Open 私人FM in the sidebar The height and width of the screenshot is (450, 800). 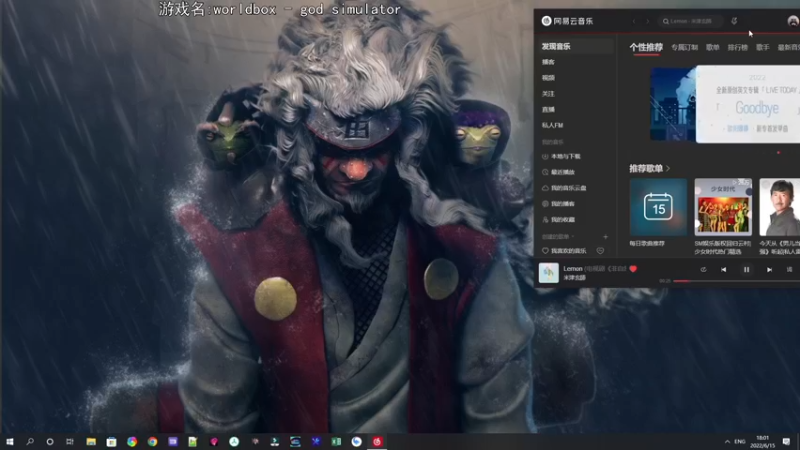point(553,126)
